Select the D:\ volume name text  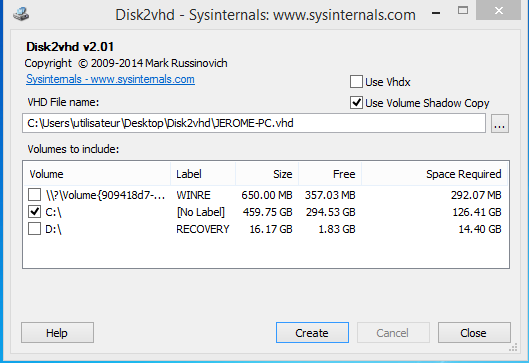pyautogui.click(x=53, y=229)
